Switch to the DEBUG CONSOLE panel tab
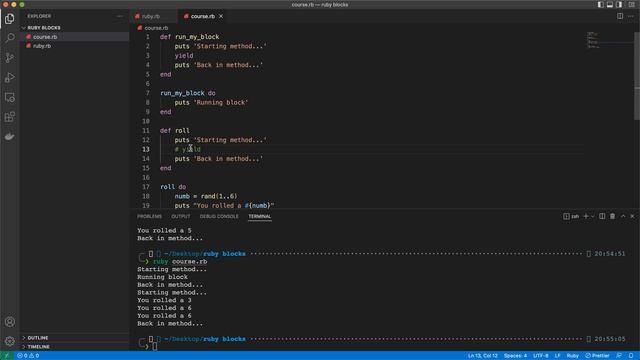 point(219,216)
